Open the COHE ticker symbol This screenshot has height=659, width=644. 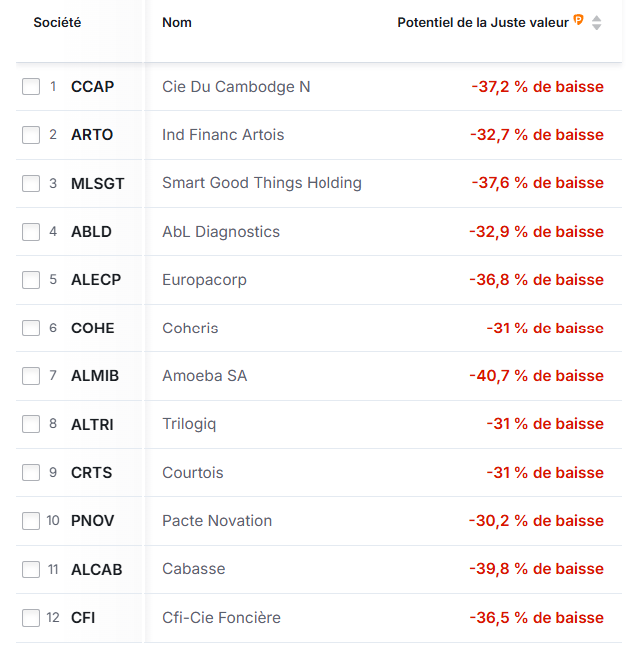92,329
